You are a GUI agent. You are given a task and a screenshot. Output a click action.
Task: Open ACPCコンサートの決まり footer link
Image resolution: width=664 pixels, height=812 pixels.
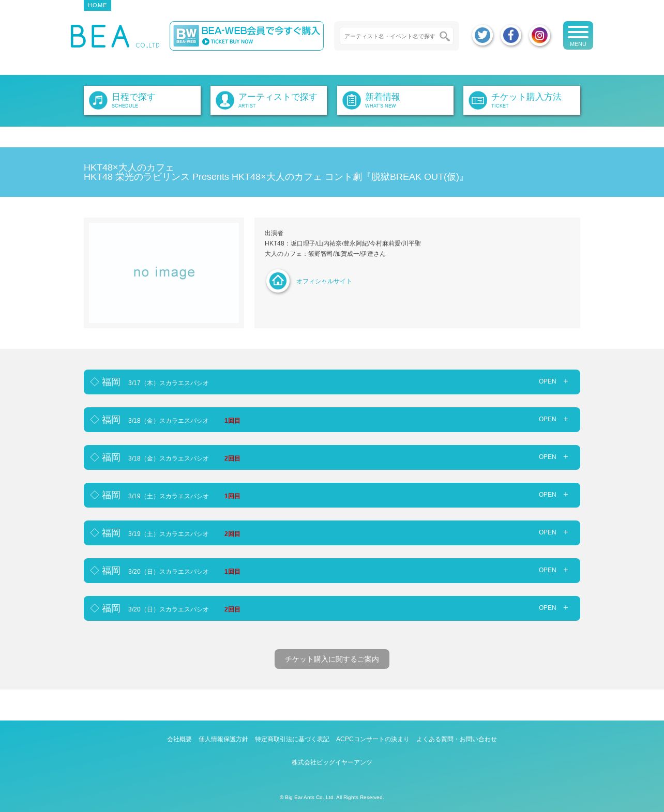point(372,739)
